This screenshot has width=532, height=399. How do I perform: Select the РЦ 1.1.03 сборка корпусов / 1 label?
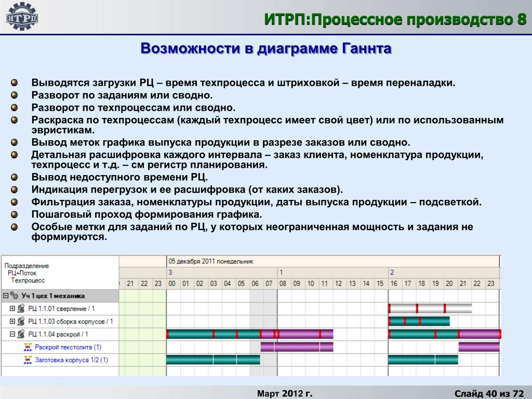pyautogui.click(x=71, y=321)
